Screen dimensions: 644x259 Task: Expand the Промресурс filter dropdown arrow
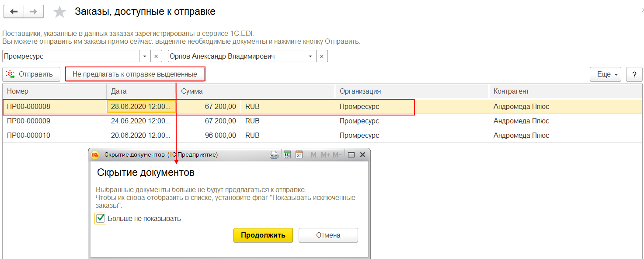point(145,56)
